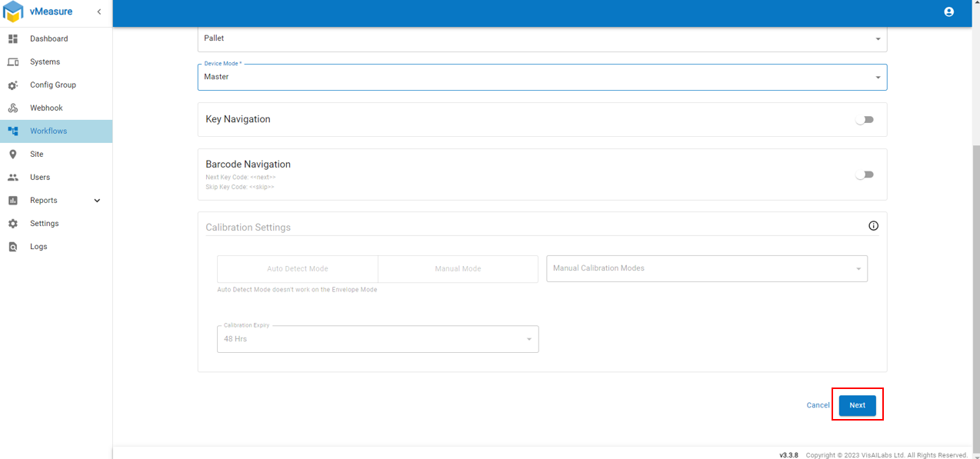Open Settings menu item
Screen dimensions: 980x459
click(56, 223)
